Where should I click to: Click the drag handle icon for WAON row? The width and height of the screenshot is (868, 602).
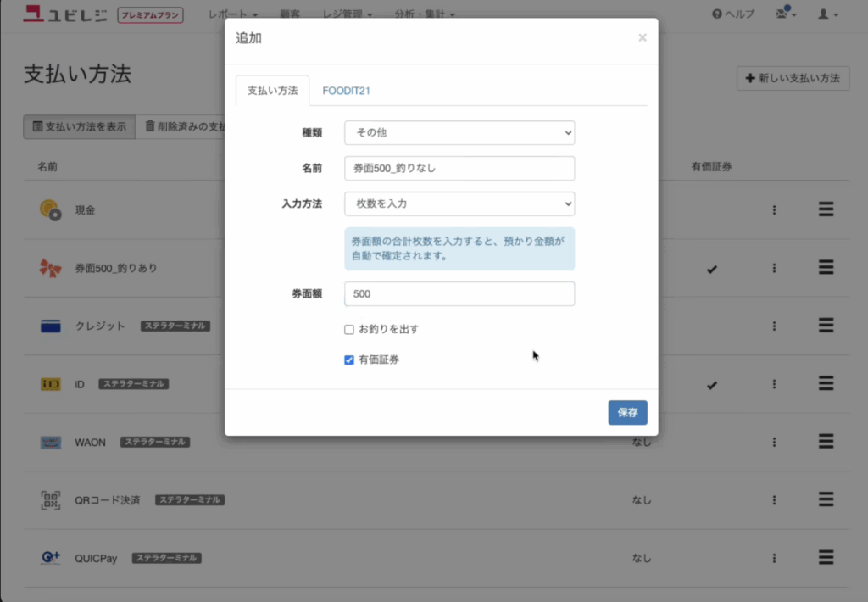coord(826,442)
